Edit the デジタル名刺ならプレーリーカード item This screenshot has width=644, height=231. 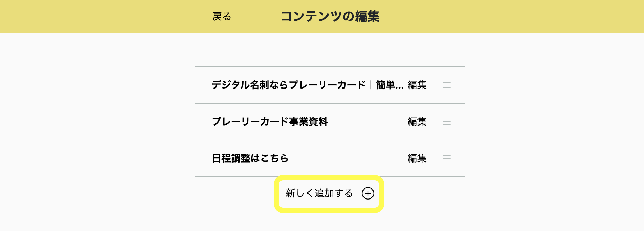[x=417, y=85]
